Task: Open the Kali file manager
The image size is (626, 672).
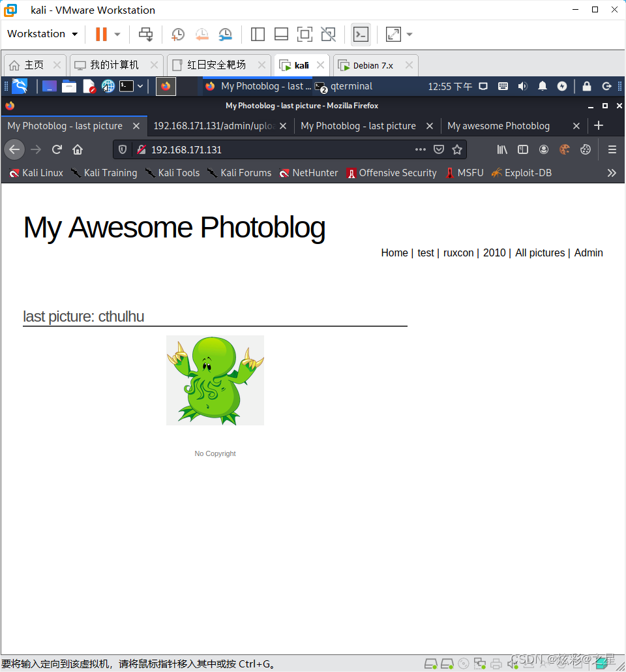Action: click(68, 86)
